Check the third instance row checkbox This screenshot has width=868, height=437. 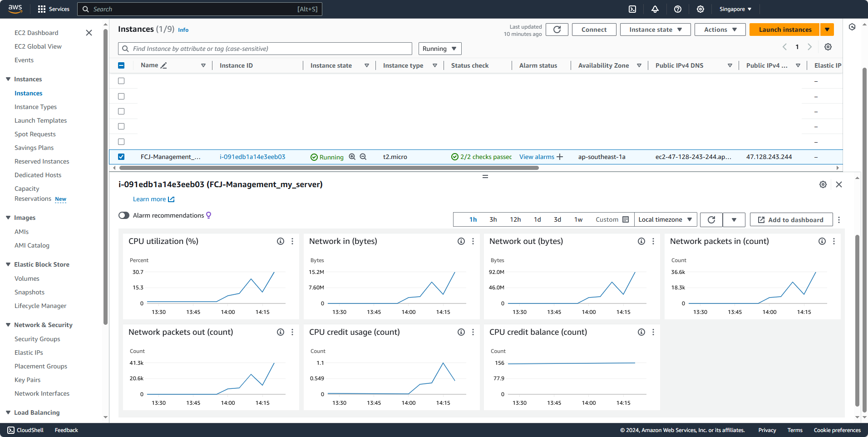pos(121,111)
